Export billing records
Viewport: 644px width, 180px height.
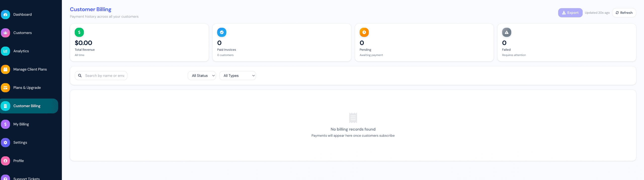570,13
